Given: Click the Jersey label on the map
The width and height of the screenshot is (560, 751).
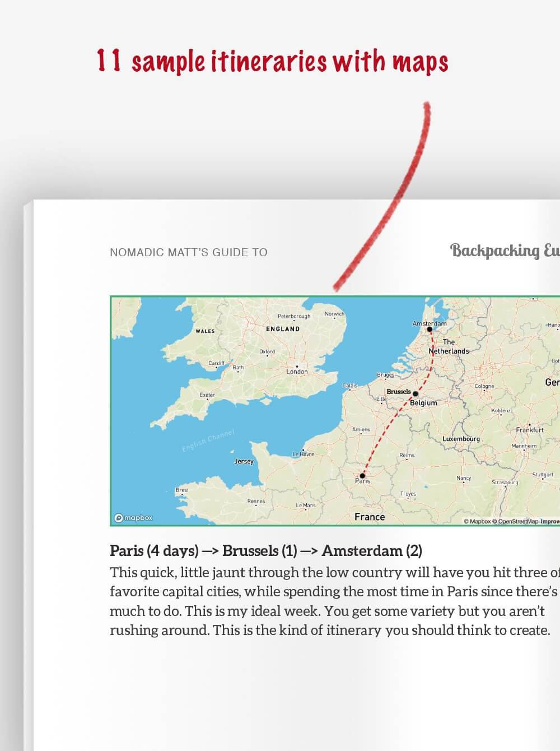Looking at the screenshot, I should (x=244, y=461).
